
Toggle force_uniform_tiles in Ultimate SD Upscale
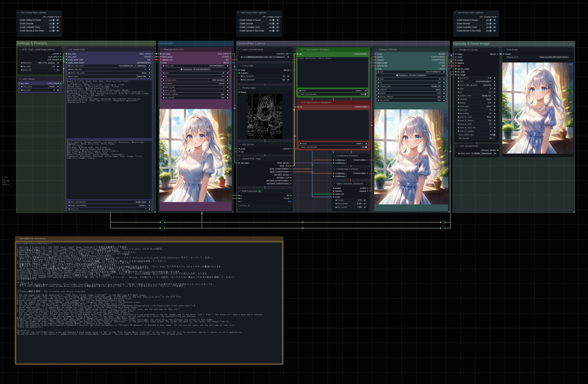(494, 134)
